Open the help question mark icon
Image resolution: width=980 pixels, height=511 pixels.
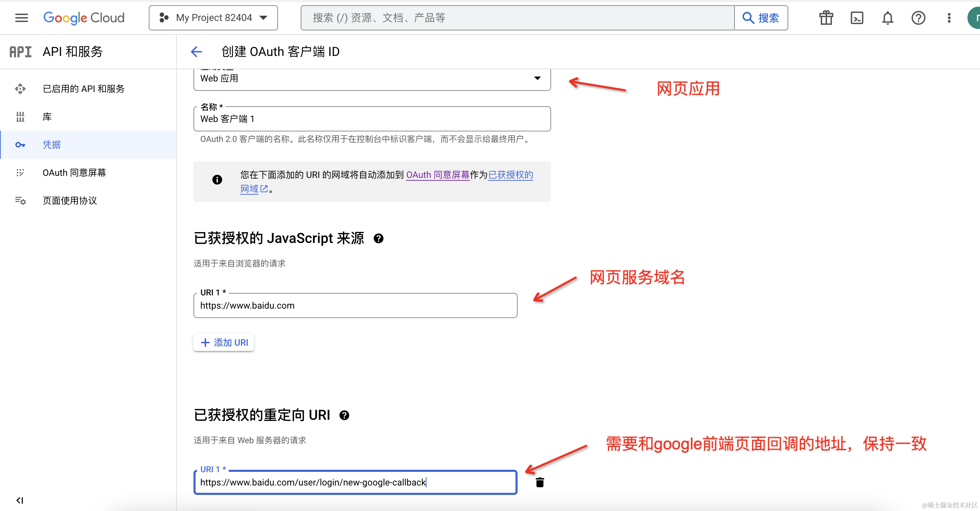[x=919, y=17]
